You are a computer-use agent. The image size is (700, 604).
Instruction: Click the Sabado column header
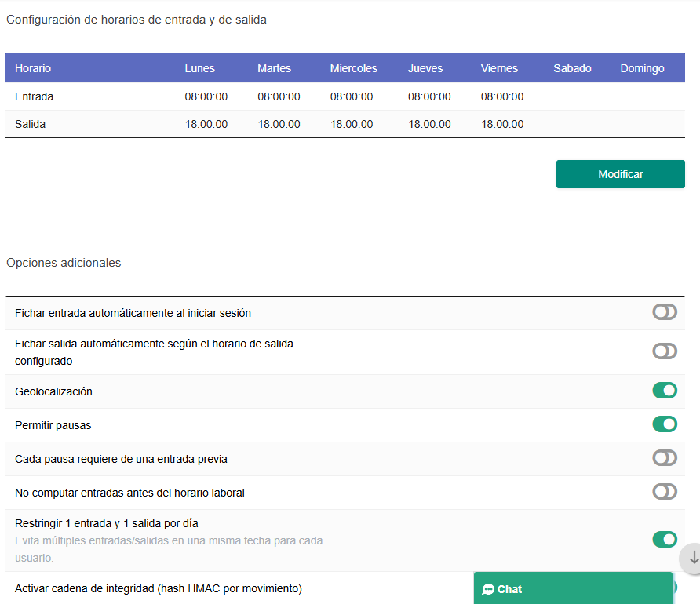pyautogui.click(x=572, y=68)
